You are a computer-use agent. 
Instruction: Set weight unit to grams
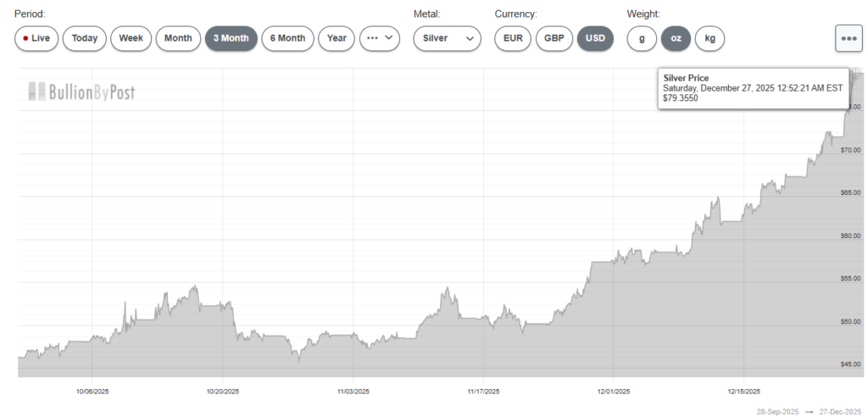pos(642,38)
